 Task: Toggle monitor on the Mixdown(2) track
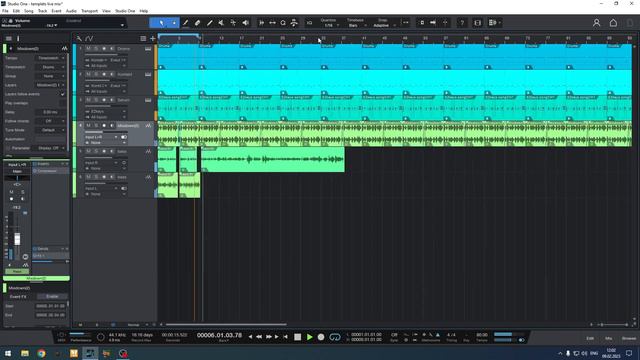(112, 126)
